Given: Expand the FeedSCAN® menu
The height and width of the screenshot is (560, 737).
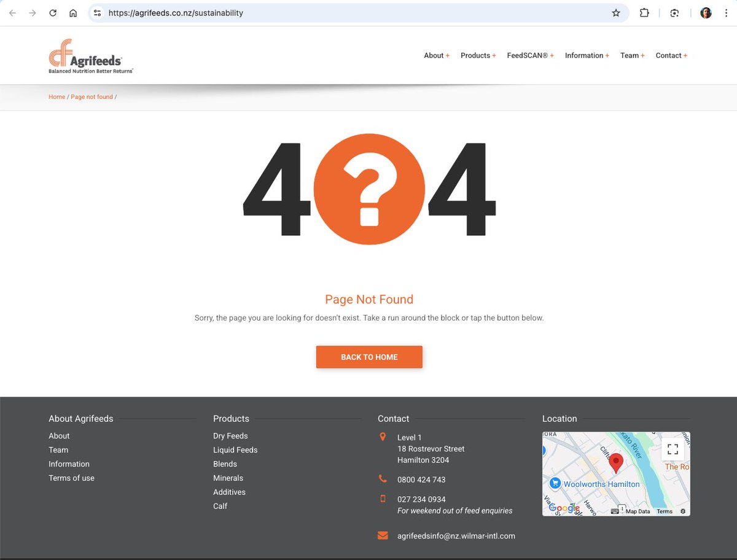Looking at the screenshot, I should point(531,55).
